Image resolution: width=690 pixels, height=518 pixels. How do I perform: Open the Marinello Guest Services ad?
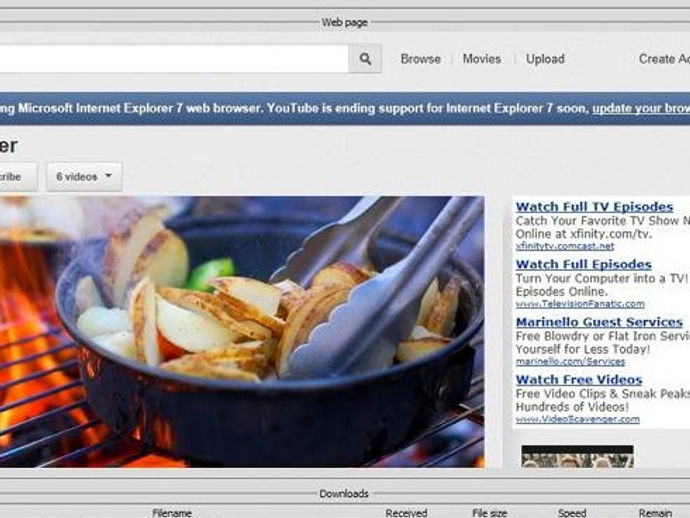599,322
